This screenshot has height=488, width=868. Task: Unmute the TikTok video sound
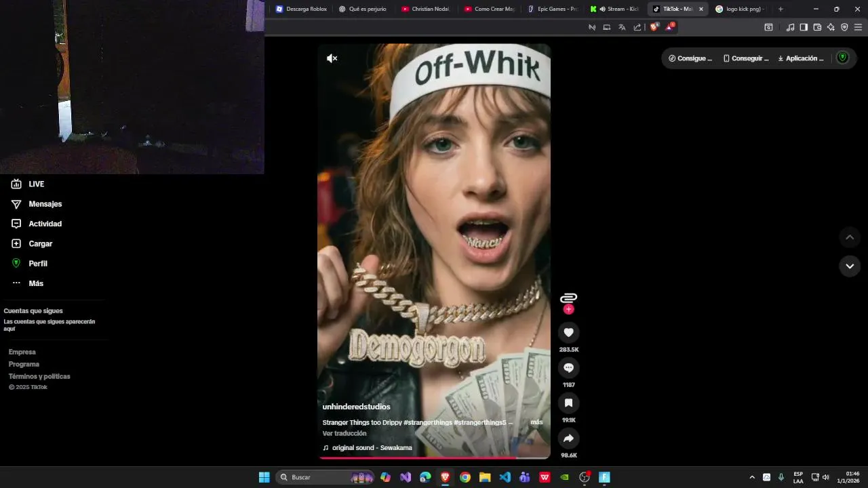pyautogui.click(x=332, y=58)
